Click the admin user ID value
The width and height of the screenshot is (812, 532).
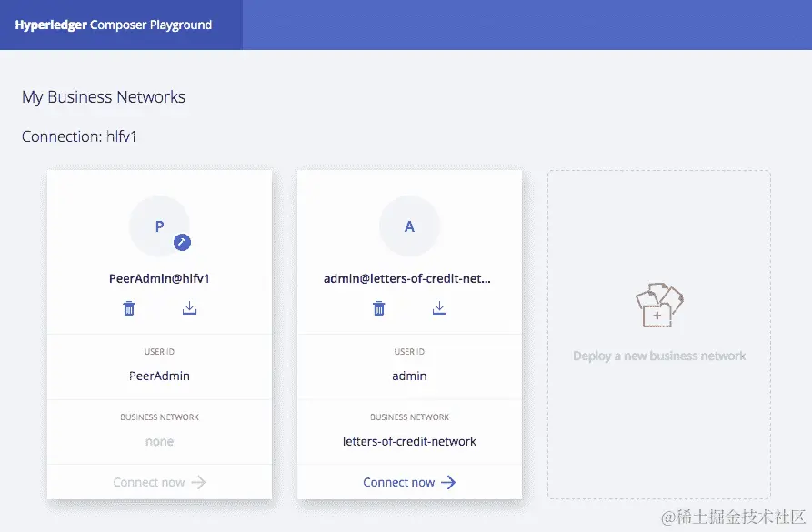(409, 376)
